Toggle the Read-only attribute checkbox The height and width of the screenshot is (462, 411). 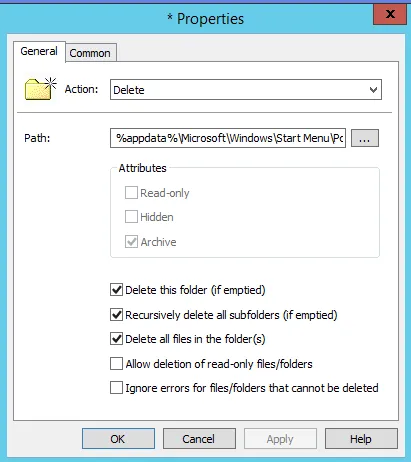point(131,193)
